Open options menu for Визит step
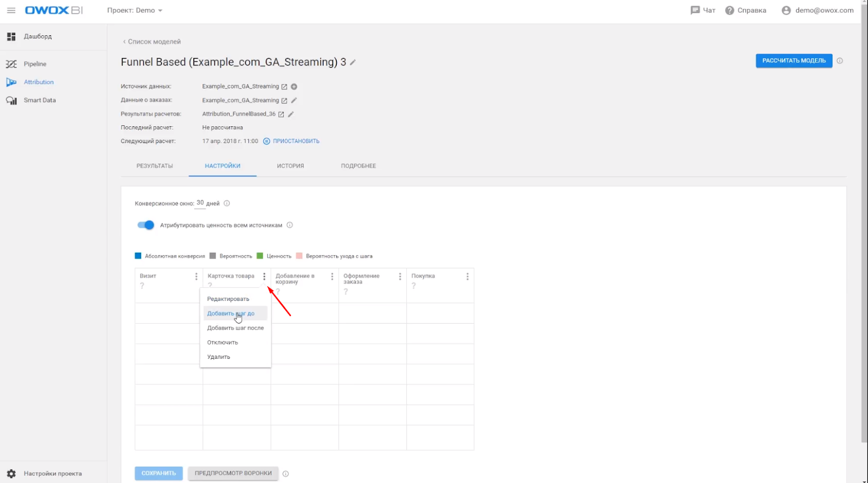 [x=196, y=276]
